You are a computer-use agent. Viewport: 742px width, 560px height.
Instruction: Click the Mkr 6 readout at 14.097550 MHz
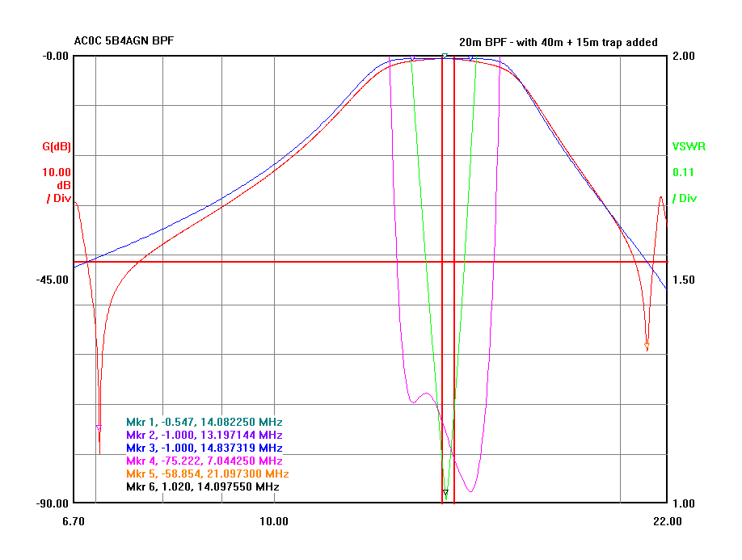[x=202, y=486]
